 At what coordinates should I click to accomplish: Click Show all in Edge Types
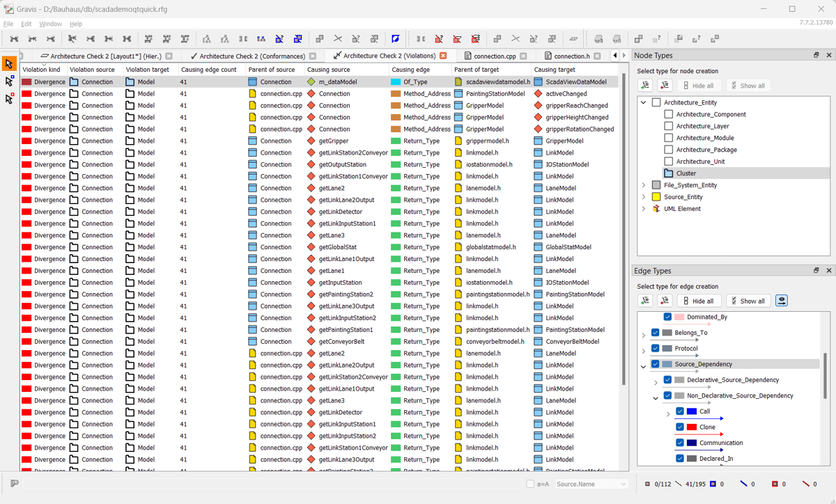(x=748, y=301)
